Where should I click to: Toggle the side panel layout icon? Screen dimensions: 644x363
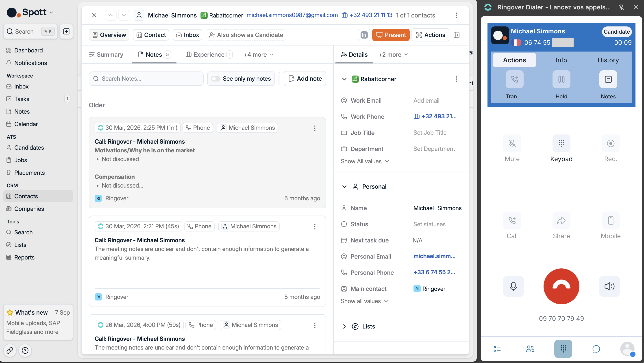tap(456, 35)
